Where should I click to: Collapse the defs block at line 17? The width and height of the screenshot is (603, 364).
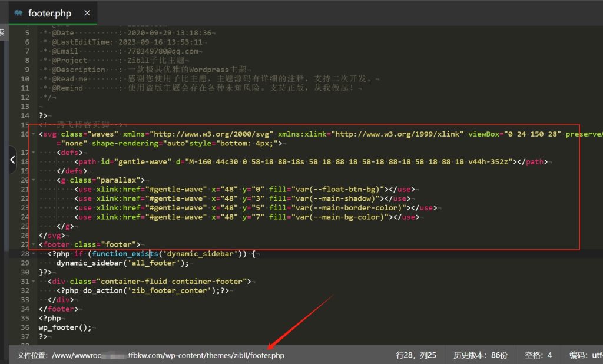tap(35, 152)
